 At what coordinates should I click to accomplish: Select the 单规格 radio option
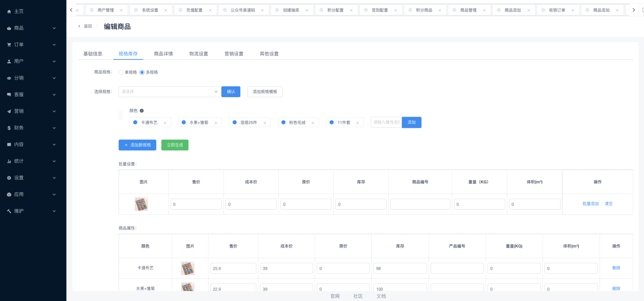click(121, 72)
